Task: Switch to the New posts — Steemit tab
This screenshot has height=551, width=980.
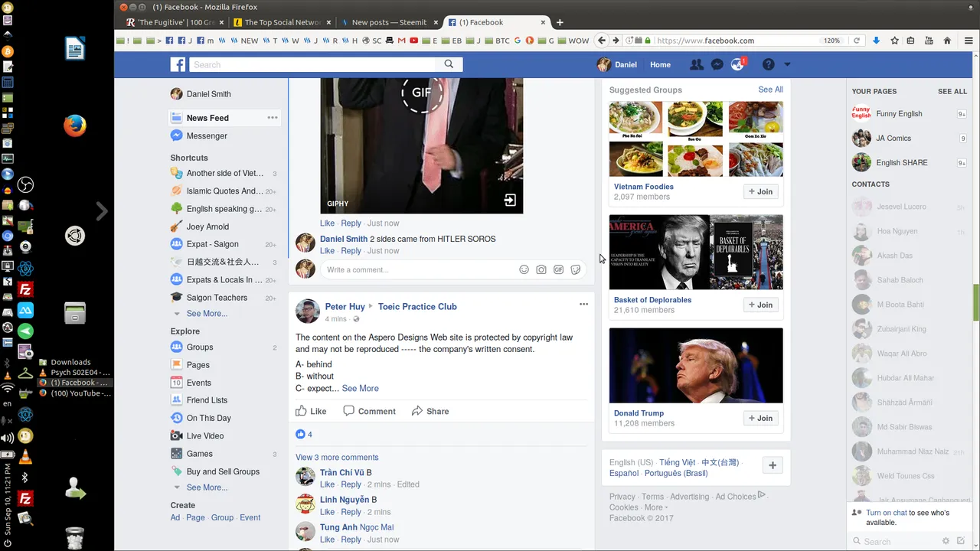Action: tap(389, 22)
